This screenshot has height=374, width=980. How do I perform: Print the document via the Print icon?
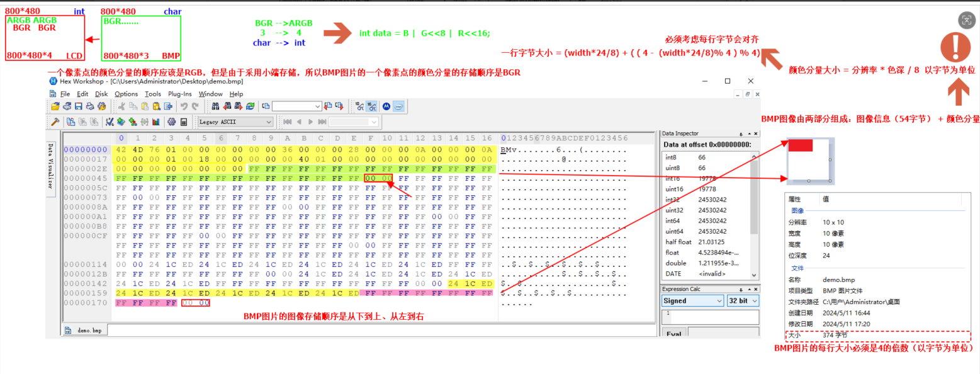[89, 106]
